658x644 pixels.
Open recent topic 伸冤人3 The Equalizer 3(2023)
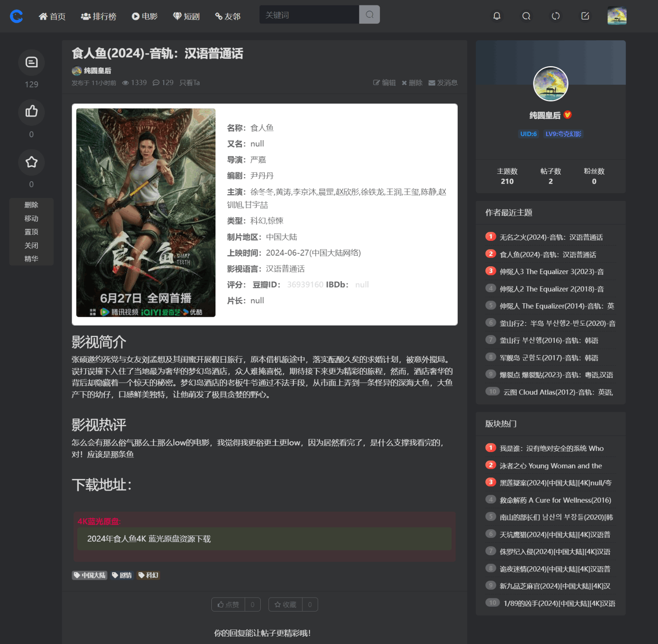pos(551,272)
